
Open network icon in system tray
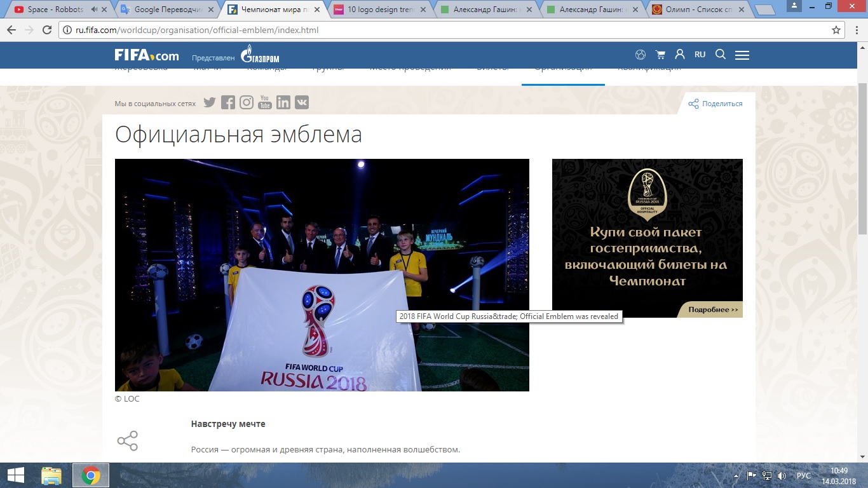point(767,475)
